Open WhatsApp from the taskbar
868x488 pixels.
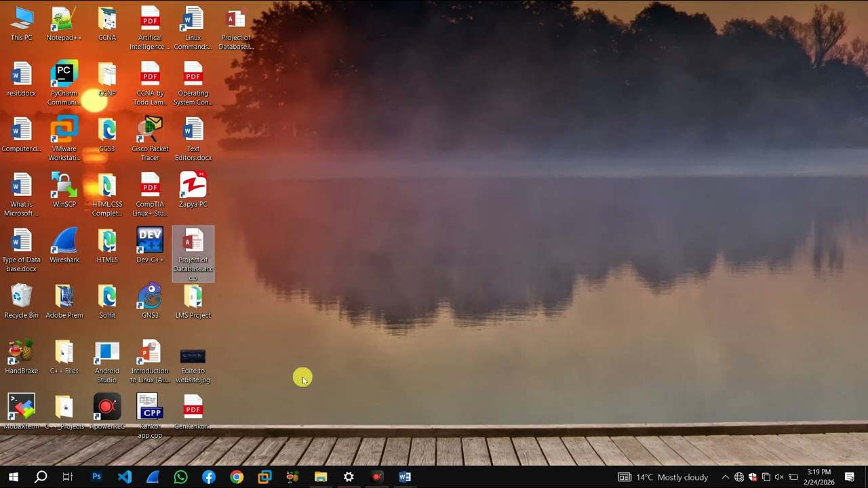(x=180, y=477)
